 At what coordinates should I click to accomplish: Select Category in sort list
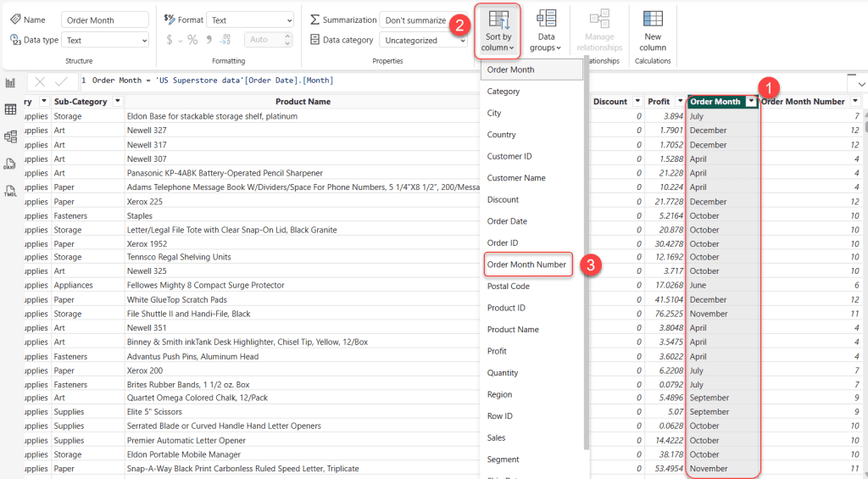531,92
